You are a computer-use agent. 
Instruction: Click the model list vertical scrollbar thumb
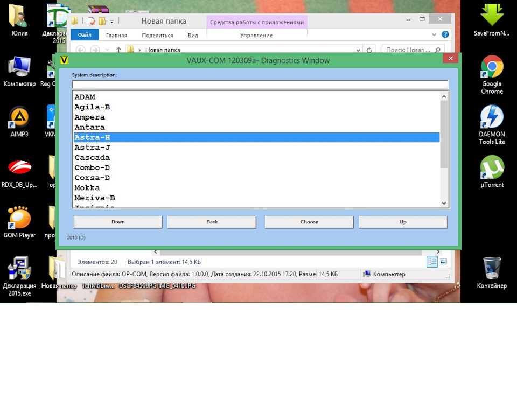[444, 134]
